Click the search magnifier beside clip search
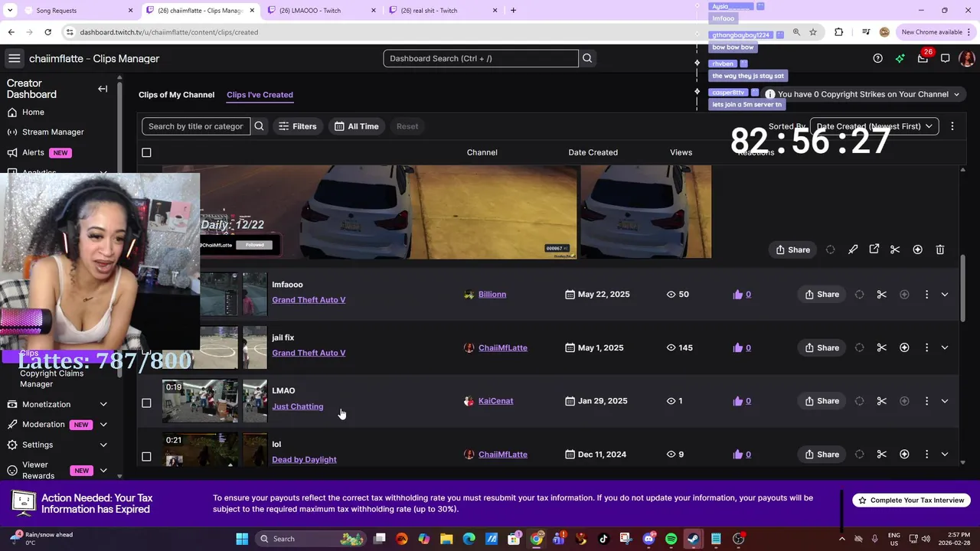Image resolution: width=980 pixels, height=551 pixels. [x=259, y=126]
